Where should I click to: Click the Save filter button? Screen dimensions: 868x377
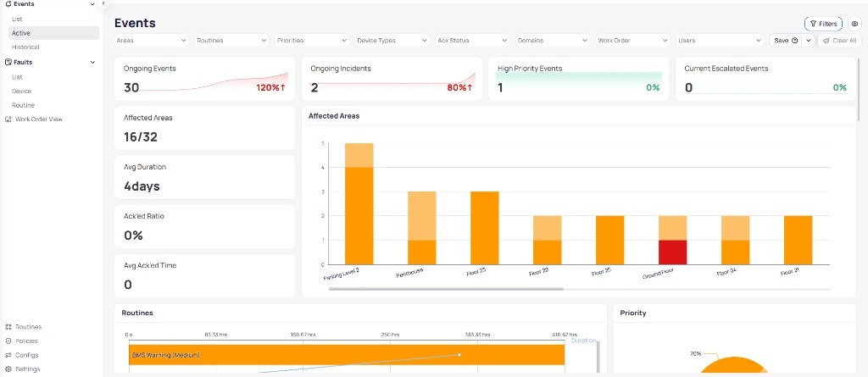[x=786, y=41]
